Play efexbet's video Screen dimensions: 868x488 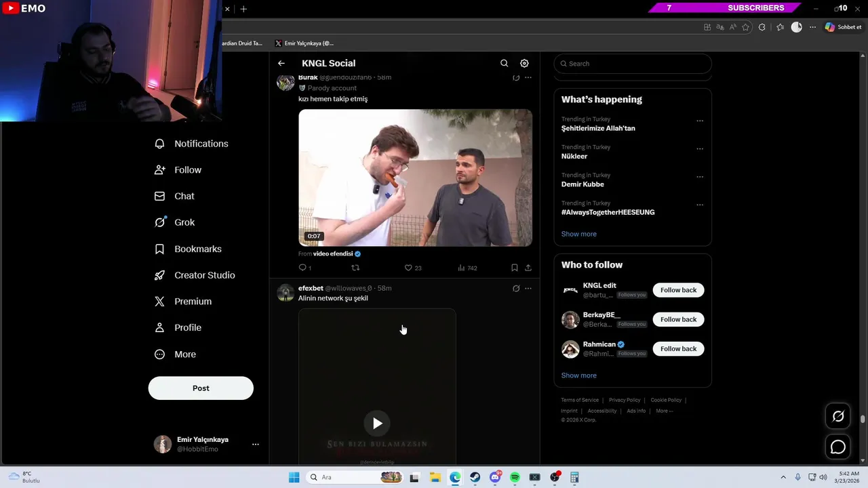(x=377, y=424)
